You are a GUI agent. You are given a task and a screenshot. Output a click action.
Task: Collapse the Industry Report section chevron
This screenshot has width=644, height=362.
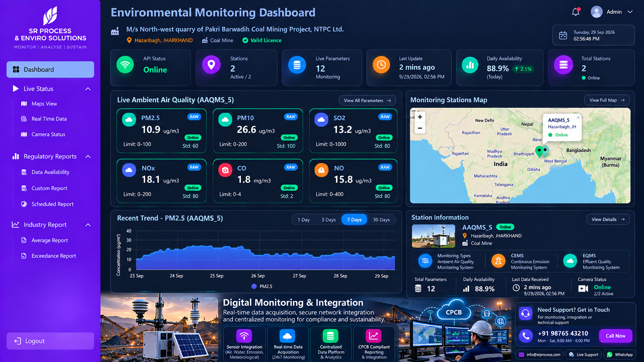(88, 225)
